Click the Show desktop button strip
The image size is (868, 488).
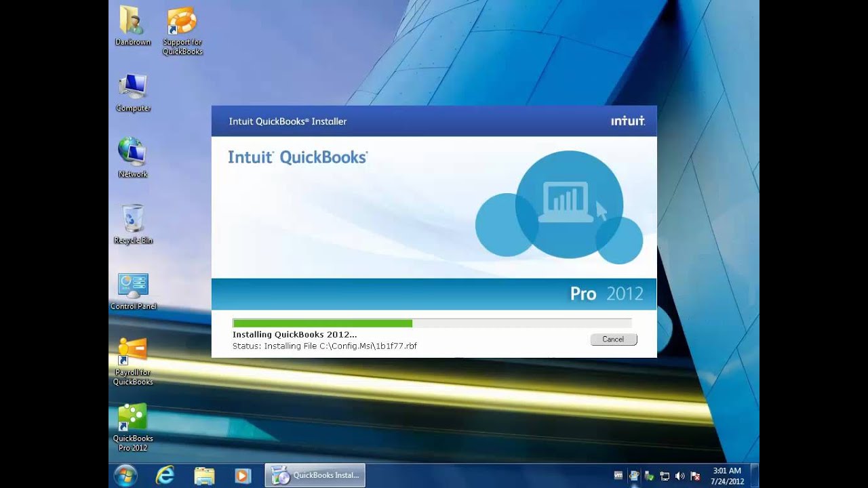click(755, 476)
